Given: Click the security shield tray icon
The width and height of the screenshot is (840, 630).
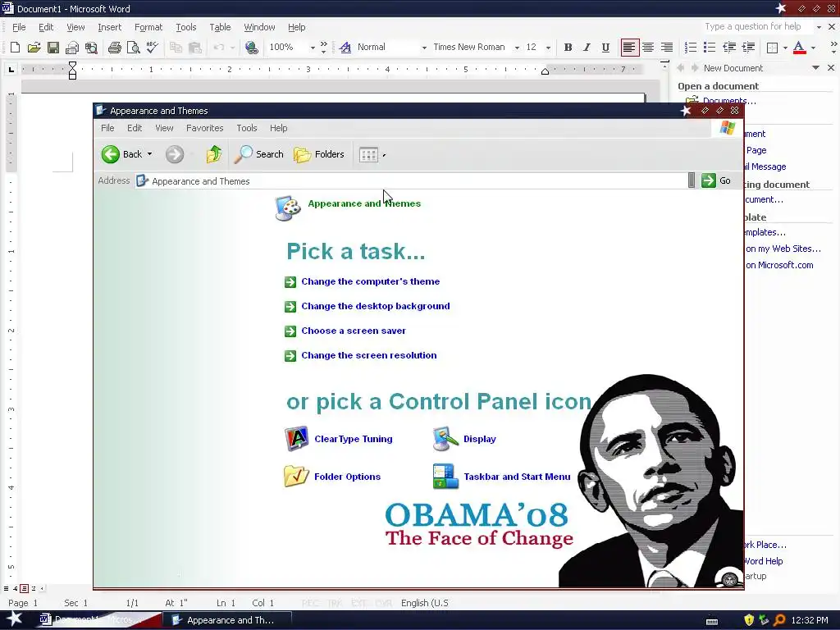Looking at the screenshot, I should [x=749, y=620].
